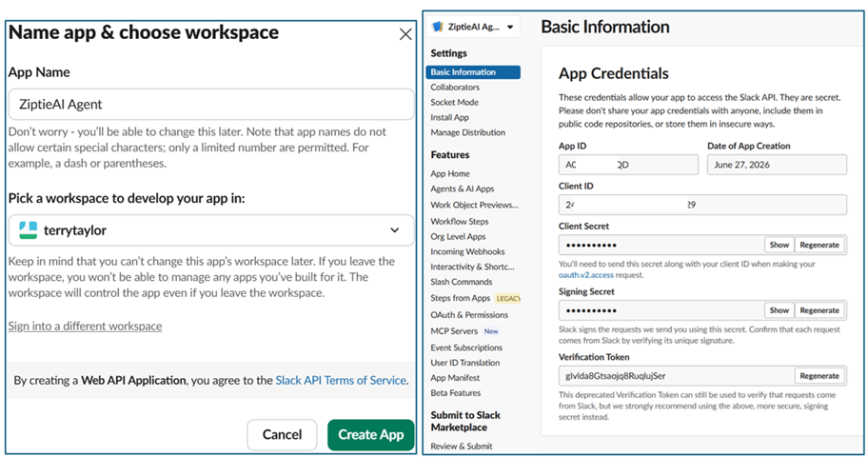This screenshot has width=868, height=457.
Task: Regenerate the Signing Secret
Action: (x=819, y=310)
